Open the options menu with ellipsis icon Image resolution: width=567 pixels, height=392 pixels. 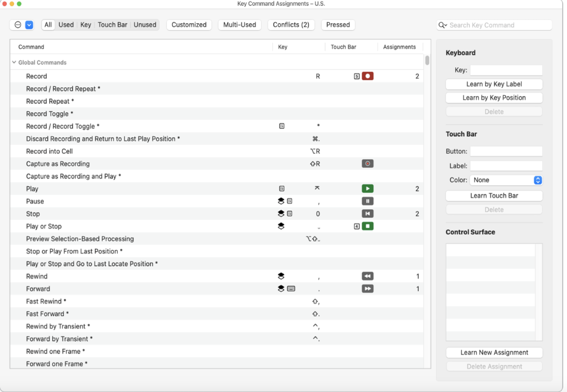[18, 25]
